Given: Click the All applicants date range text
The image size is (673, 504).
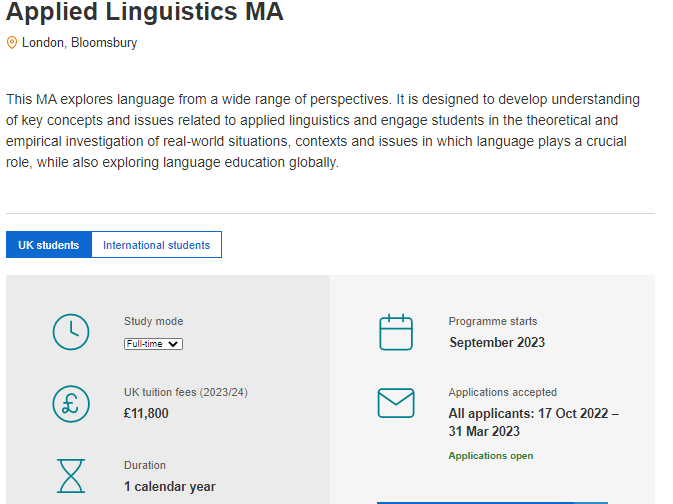Looking at the screenshot, I should [534, 422].
